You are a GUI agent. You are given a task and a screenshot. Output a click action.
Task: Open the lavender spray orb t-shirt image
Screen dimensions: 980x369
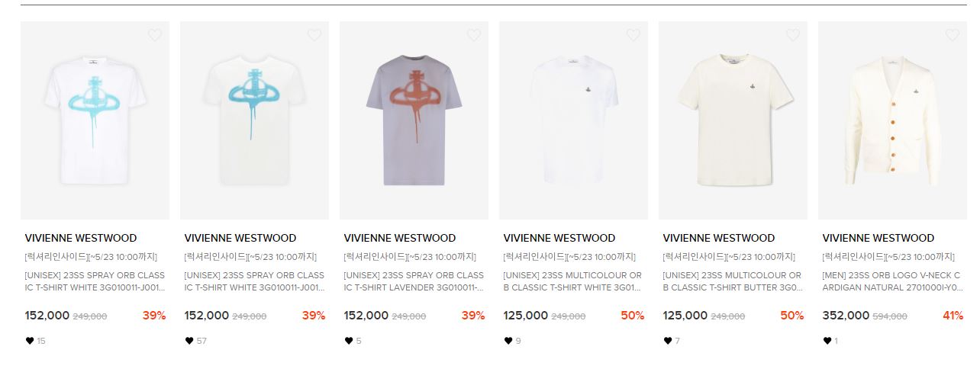point(414,120)
